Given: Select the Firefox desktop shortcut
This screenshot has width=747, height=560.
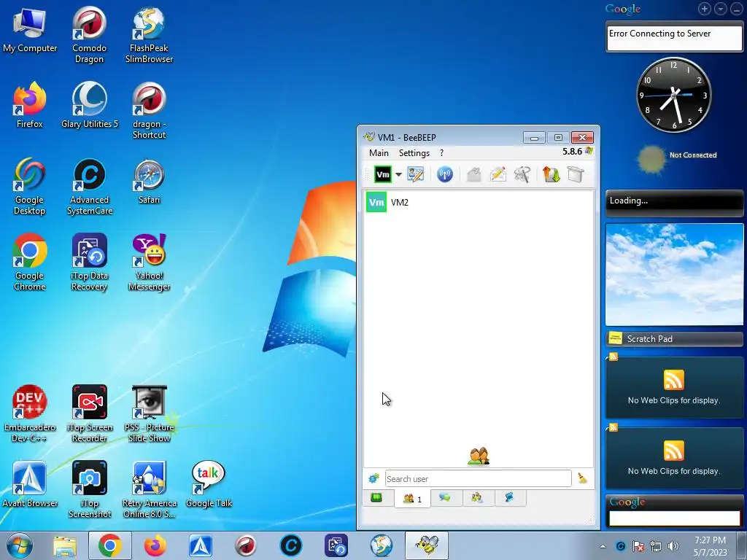Looking at the screenshot, I should pos(29,105).
